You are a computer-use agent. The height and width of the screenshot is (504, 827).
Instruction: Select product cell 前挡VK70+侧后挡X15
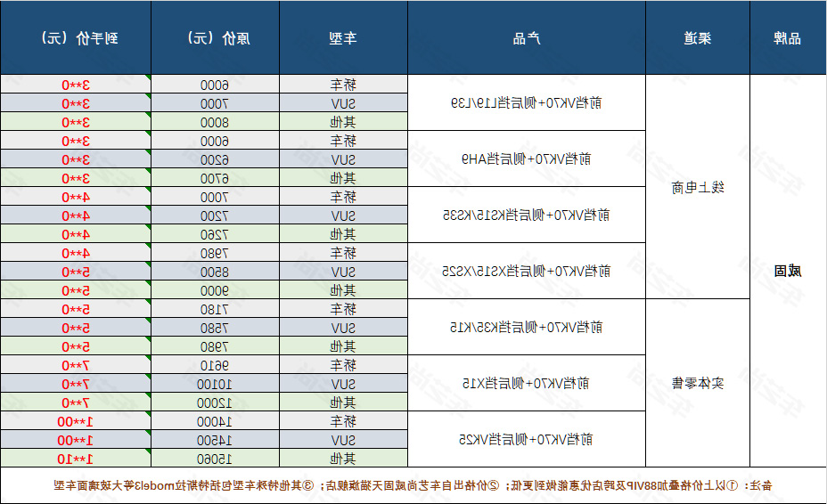[x=527, y=383]
